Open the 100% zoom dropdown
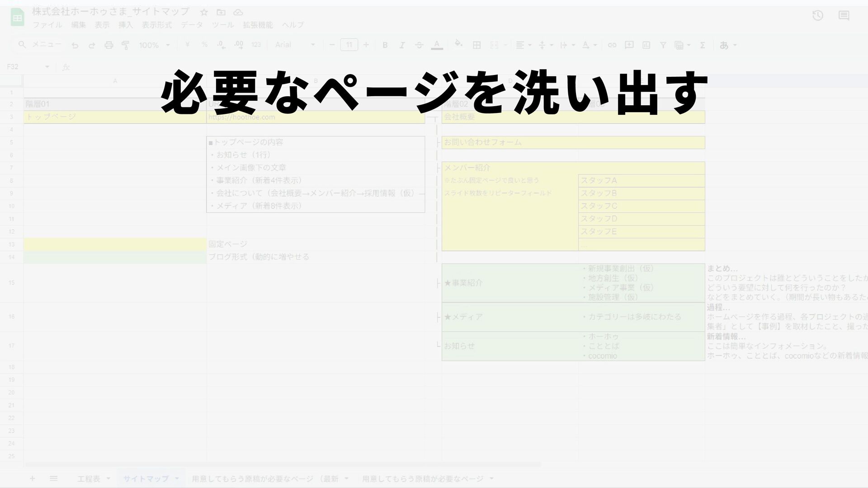This screenshot has height=488, width=868. click(154, 45)
